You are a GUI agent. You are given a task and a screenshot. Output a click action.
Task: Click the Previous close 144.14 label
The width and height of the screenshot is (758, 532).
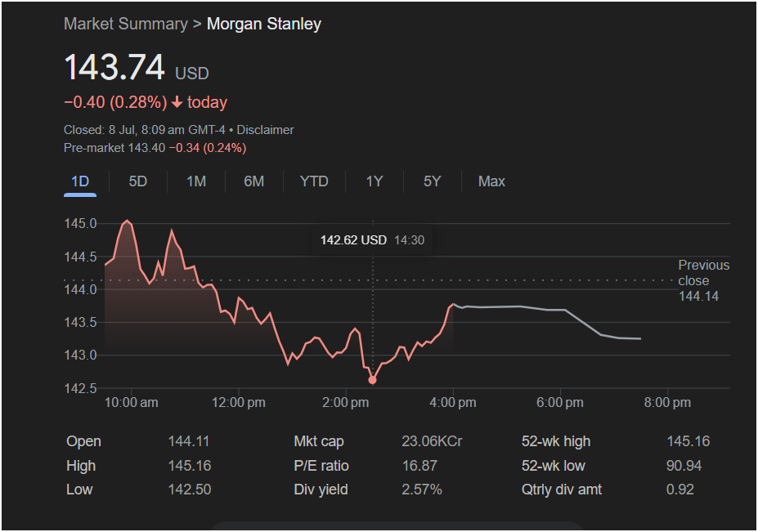[703, 281]
